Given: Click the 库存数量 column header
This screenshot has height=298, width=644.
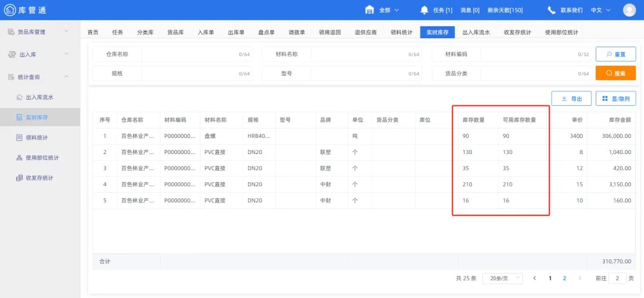Looking at the screenshot, I should point(473,120).
